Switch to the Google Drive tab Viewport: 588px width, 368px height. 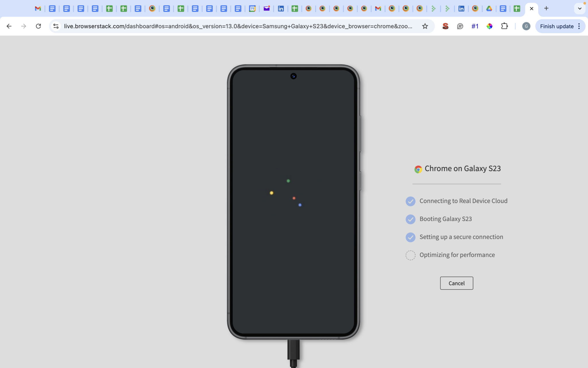click(x=489, y=9)
